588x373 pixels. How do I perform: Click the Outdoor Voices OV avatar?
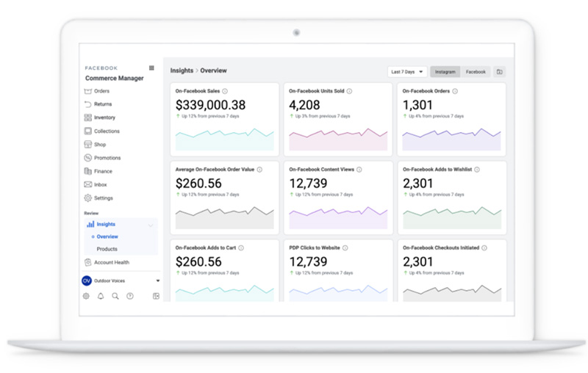click(x=87, y=280)
